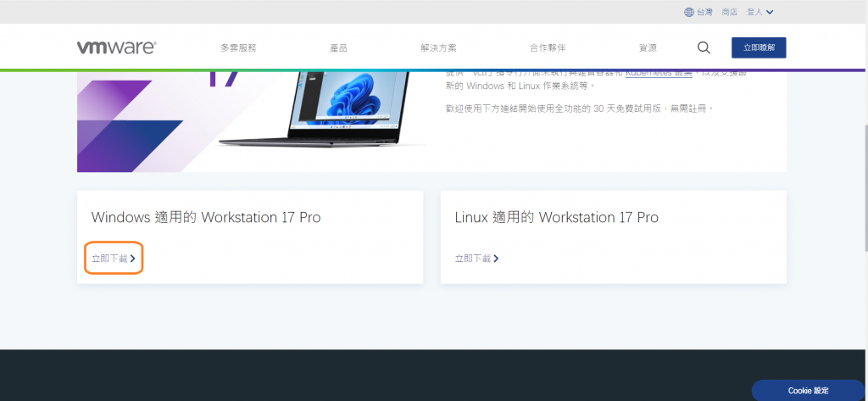Click the page vertical scrollbar

coord(865,187)
